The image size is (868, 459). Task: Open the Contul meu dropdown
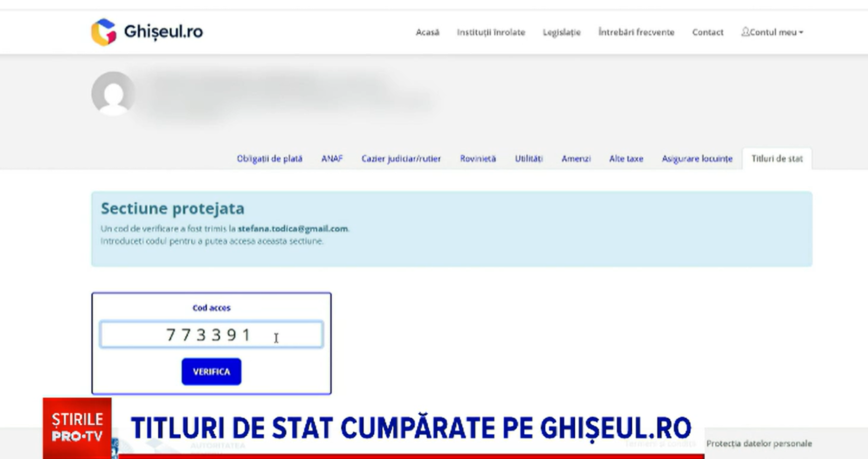click(x=772, y=32)
